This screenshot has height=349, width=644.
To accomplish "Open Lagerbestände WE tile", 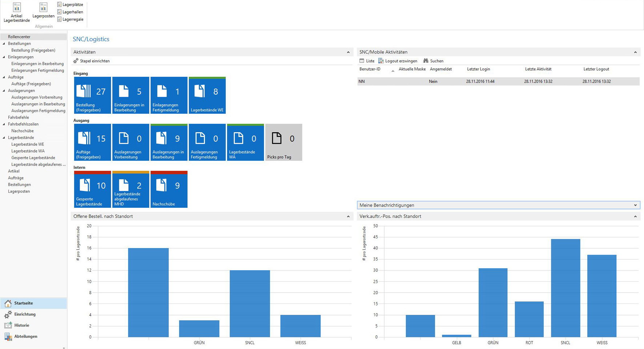I will point(207,95).
